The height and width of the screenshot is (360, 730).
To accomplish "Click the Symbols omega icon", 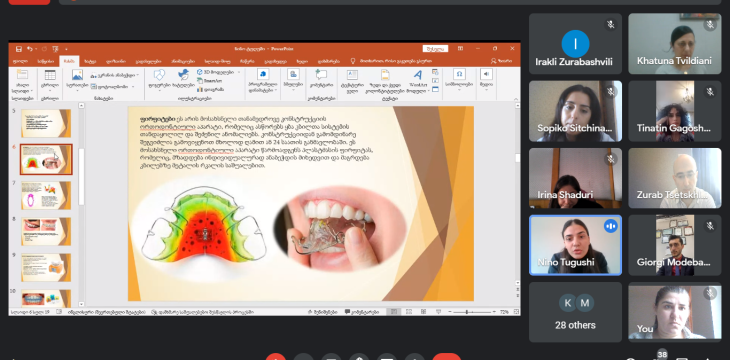I will click(459, 75).
